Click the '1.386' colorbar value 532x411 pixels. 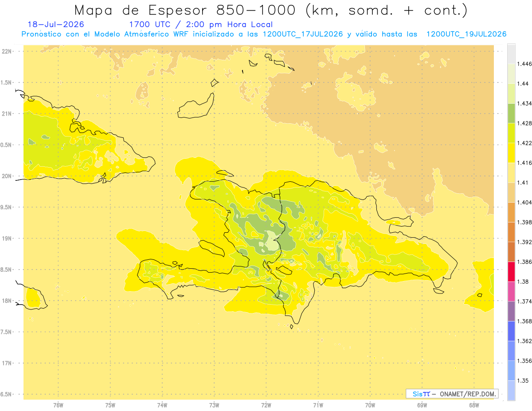click(x=525, y=262)
